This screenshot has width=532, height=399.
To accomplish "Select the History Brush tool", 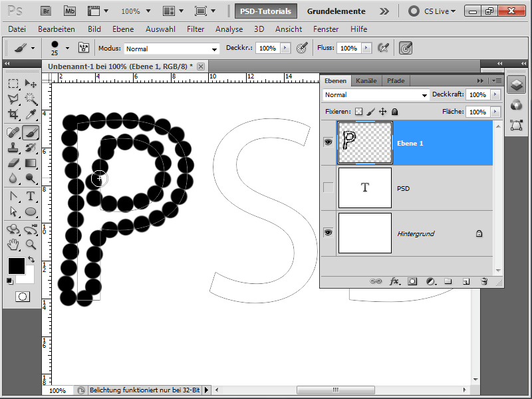I will [31, 148].
